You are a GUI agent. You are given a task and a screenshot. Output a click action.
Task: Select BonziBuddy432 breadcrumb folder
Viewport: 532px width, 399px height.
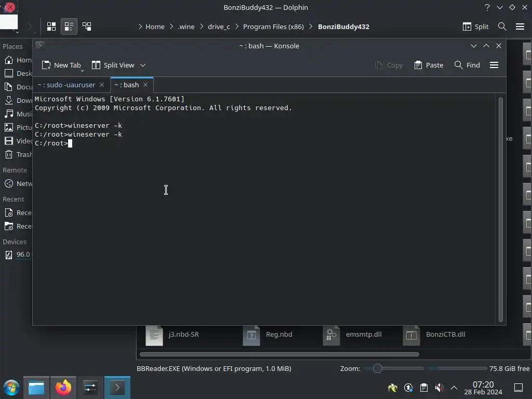coord(343,26)
